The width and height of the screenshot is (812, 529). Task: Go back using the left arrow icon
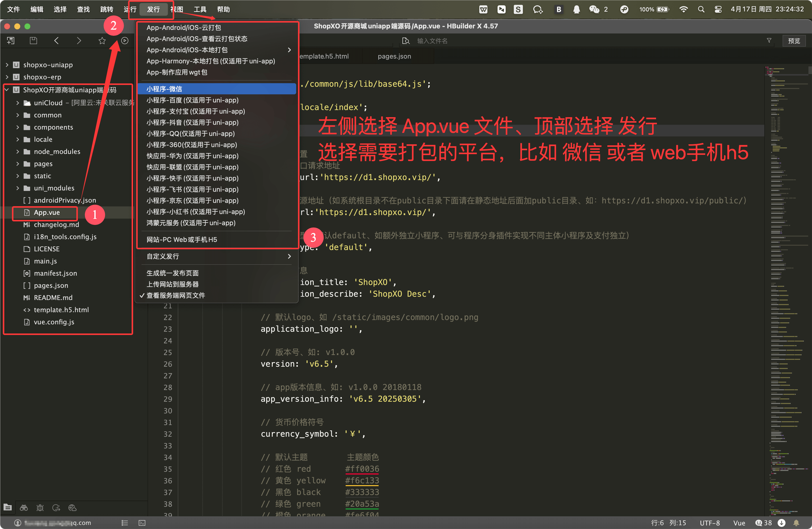pos(56,41)
